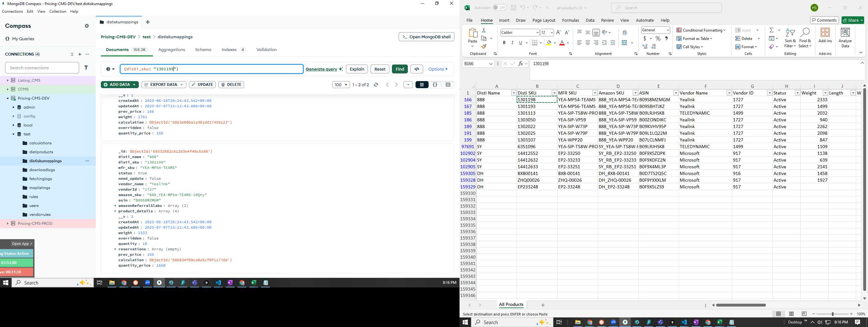The image size is (868, 327).
Task: Click Format Painter in Excel
Action: click(x=484, y=47)
